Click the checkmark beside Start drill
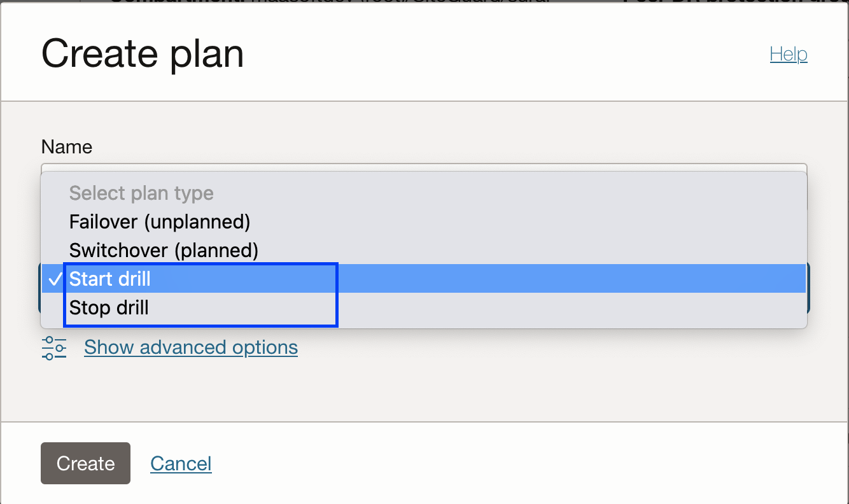Viewport: 849px width, 504px height. tap(55, 279)
